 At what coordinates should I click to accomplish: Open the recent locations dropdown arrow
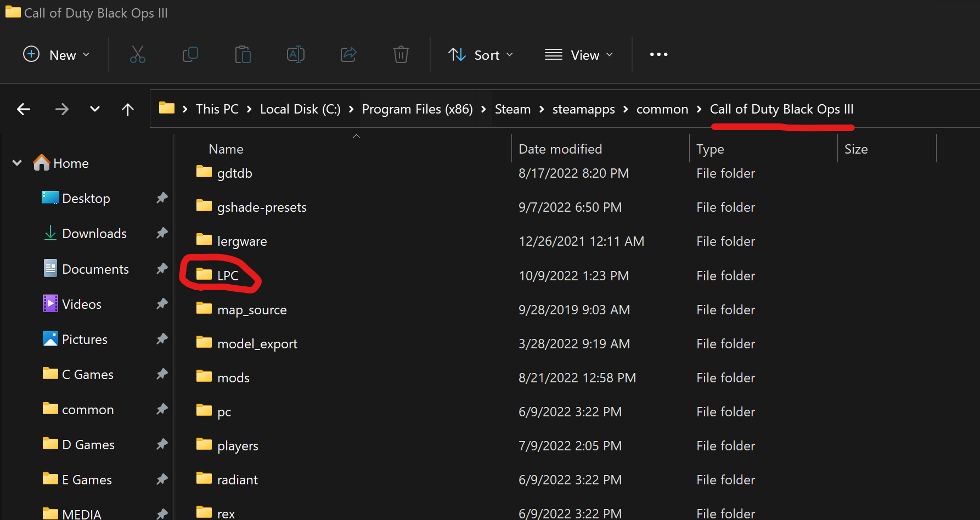(95, 109)
